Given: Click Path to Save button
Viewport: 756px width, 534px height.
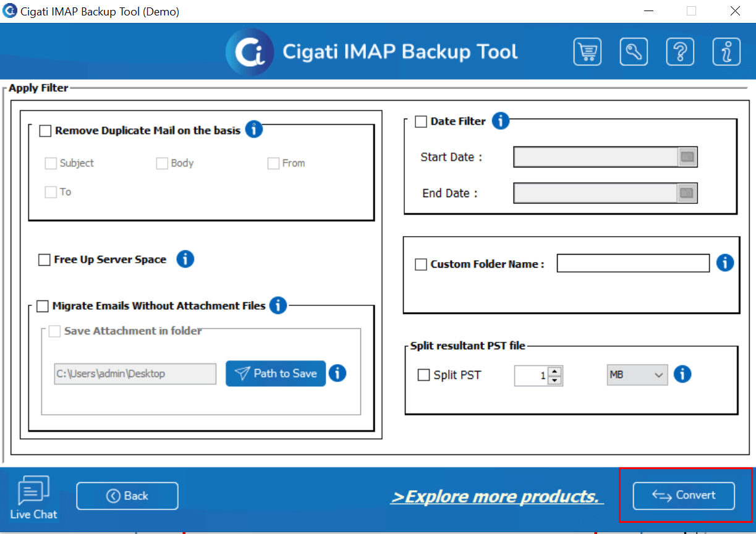Looking at the screenshot, I should [x=276, y=373].
